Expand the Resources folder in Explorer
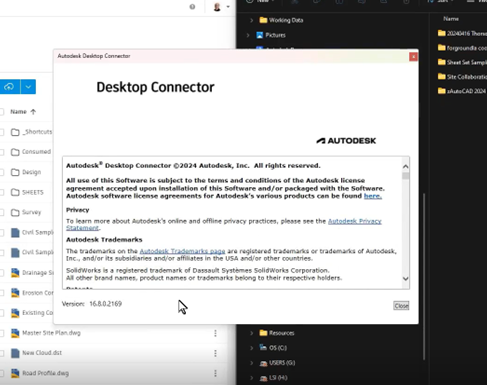The image size is (487, 385). click(251, 333)
